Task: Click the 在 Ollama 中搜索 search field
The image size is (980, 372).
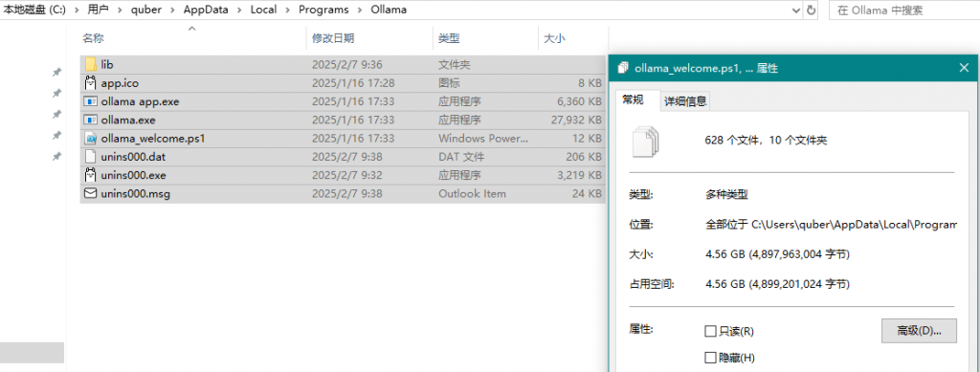Action: [903, 10]
